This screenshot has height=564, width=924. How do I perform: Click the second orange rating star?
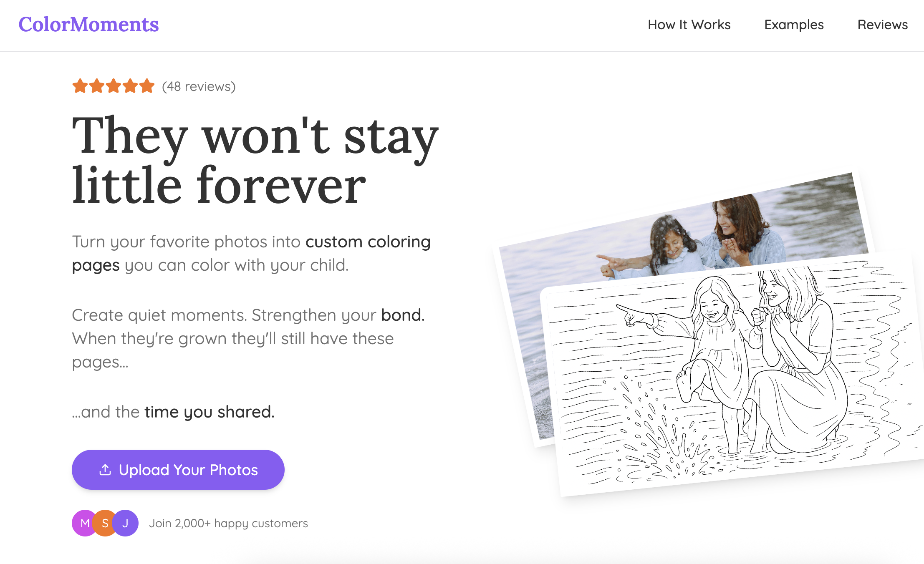(97, 86)
